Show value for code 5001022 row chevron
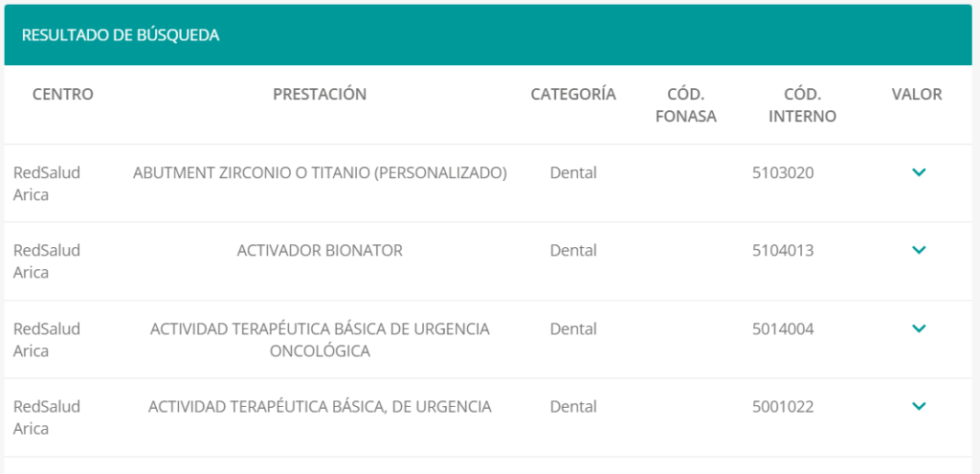The width and height of the screenshot is (980, 474). point(918,406)
